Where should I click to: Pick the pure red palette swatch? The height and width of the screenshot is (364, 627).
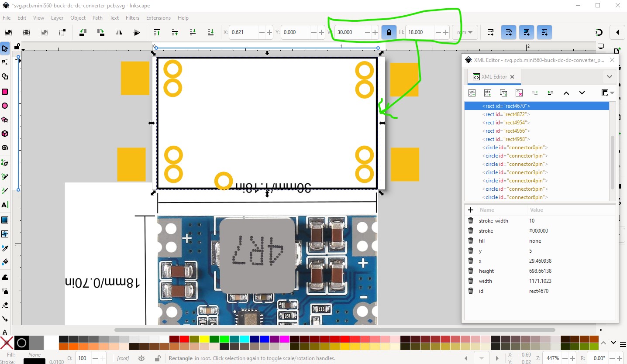click(x=183, y=339)
